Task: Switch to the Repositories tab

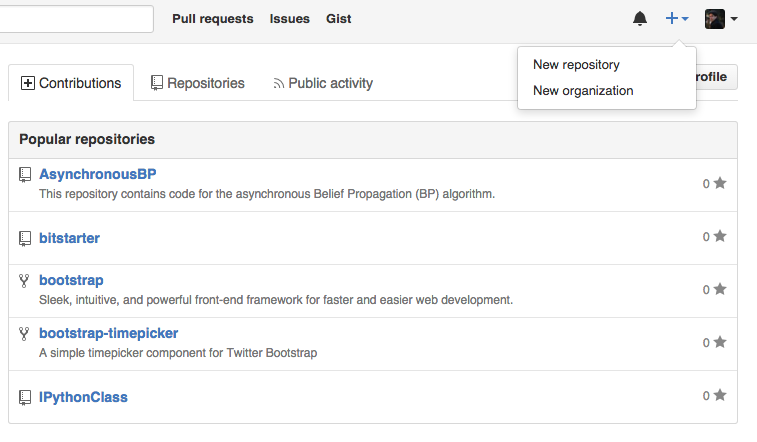Action: click(x=197, y=83)
